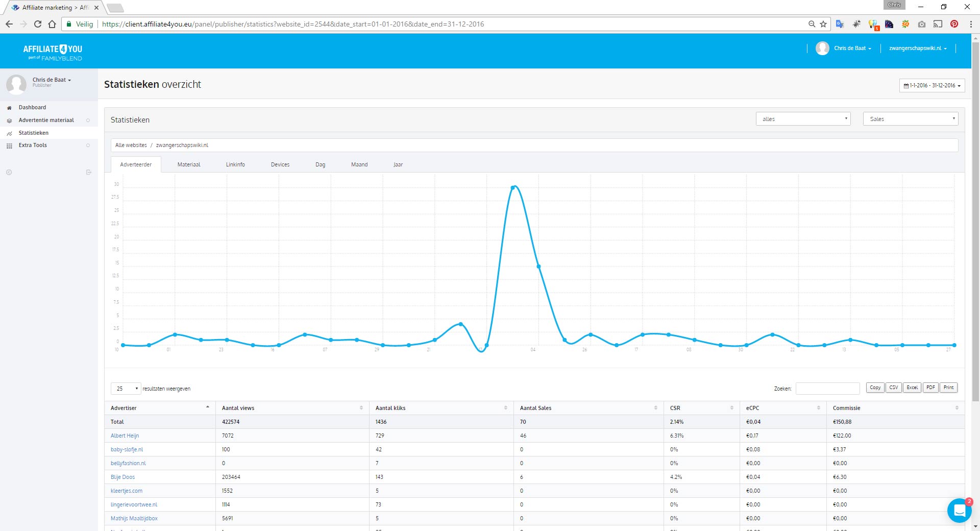The image size is (980, 531).
Task: Click the browser address bar URL
Action: [x=293, y=24]
